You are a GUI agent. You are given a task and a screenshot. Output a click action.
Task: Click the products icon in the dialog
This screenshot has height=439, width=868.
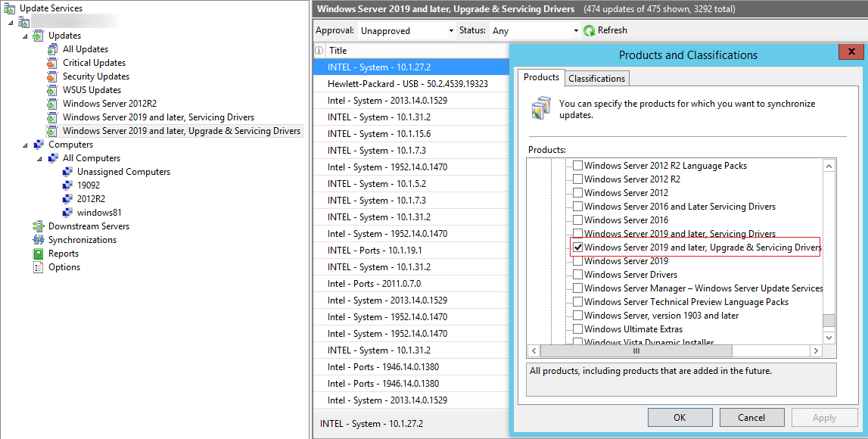coord(540,107)
